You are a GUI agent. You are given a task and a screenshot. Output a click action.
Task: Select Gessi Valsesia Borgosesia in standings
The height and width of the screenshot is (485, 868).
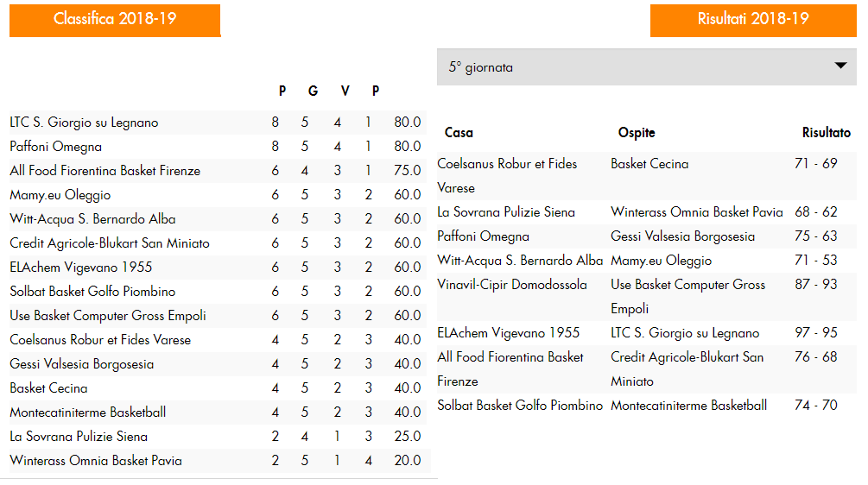(82, 364)
